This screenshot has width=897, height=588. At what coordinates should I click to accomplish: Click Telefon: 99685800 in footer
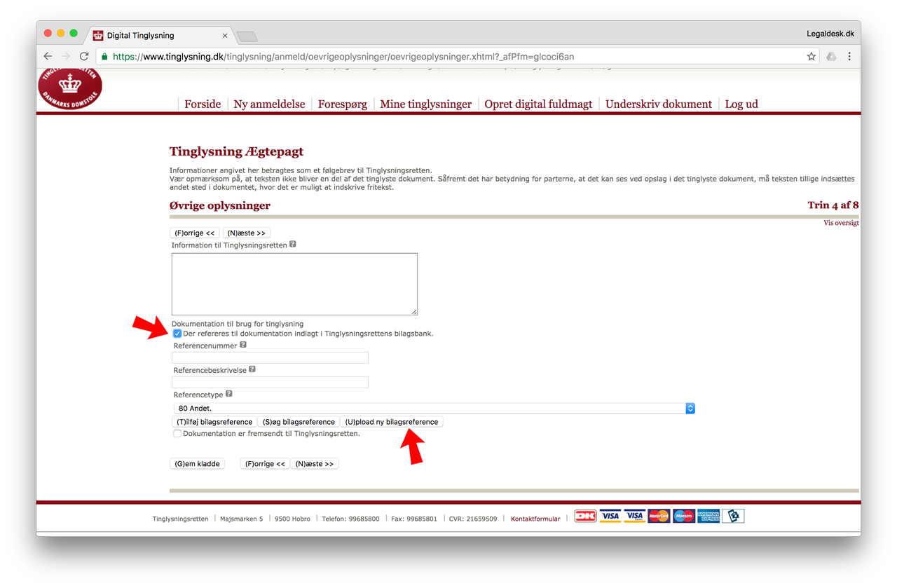pyautogui.click(x=350, y=519)
